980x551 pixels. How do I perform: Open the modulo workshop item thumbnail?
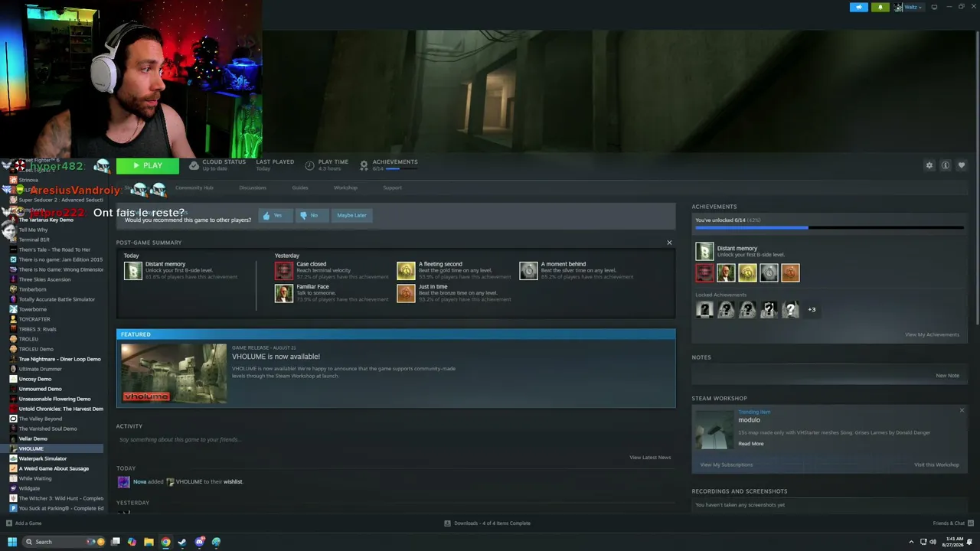click(714, 429)
